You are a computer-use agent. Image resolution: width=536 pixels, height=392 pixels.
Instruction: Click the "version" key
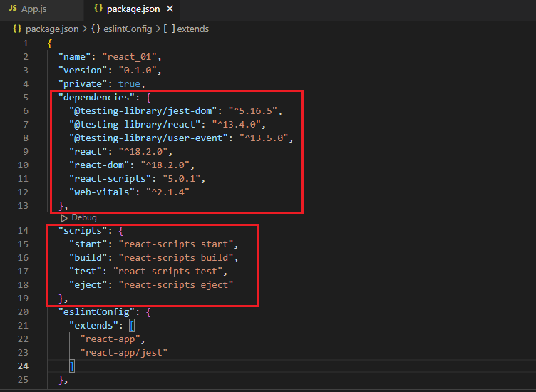click(83, 71)
